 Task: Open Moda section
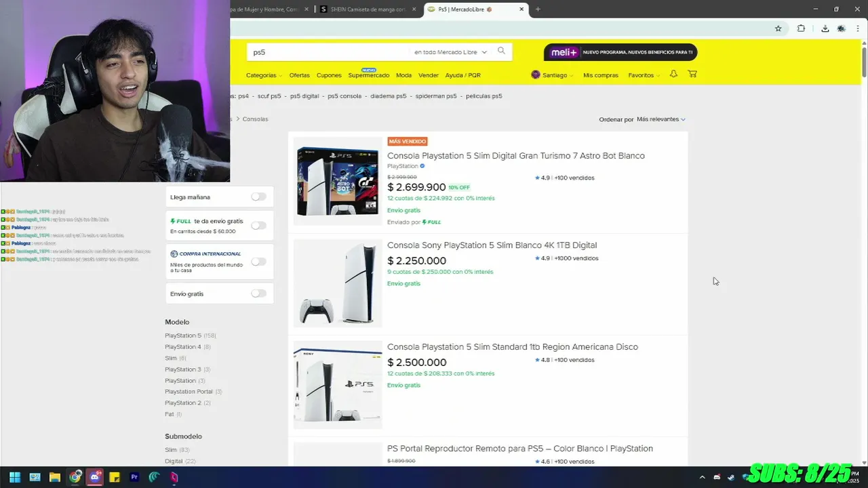[403, 75]
